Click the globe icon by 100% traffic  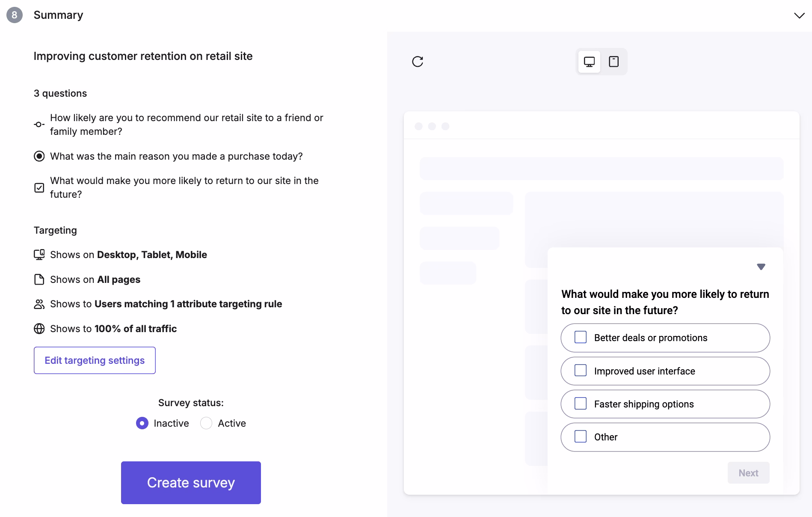[x=39, y=329]
